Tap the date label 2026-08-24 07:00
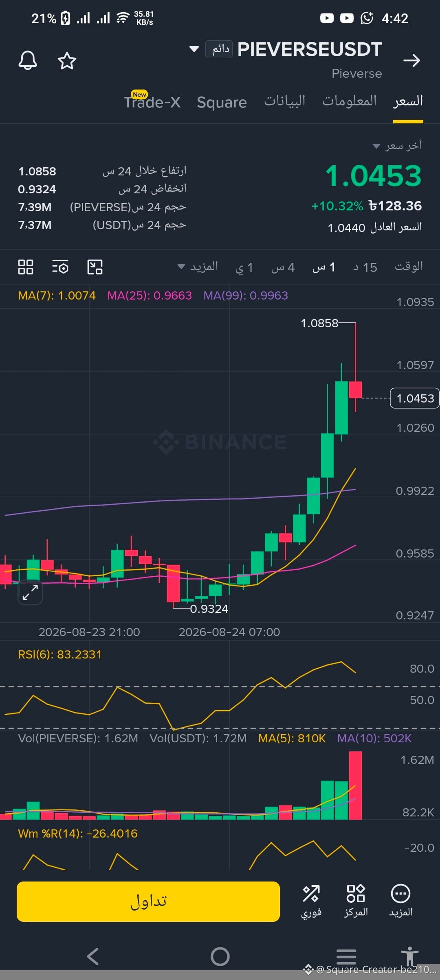 (229, 632)
